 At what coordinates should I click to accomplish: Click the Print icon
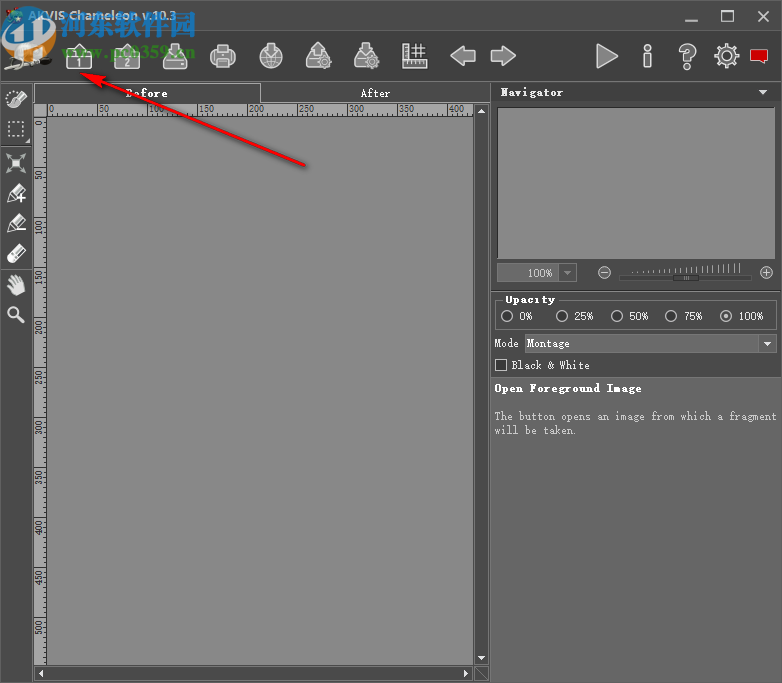point(223,56)
